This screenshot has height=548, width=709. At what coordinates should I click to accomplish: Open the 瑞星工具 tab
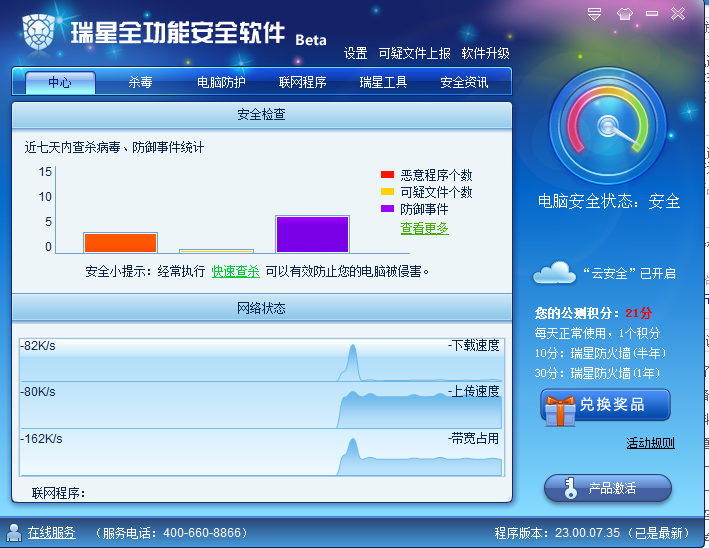coord(383,82)
